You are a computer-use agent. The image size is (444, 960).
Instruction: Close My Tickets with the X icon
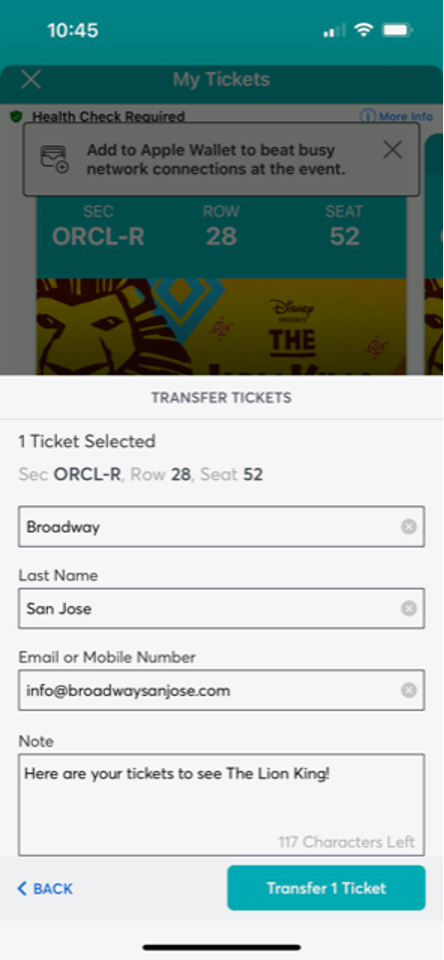tap(31, 80)
